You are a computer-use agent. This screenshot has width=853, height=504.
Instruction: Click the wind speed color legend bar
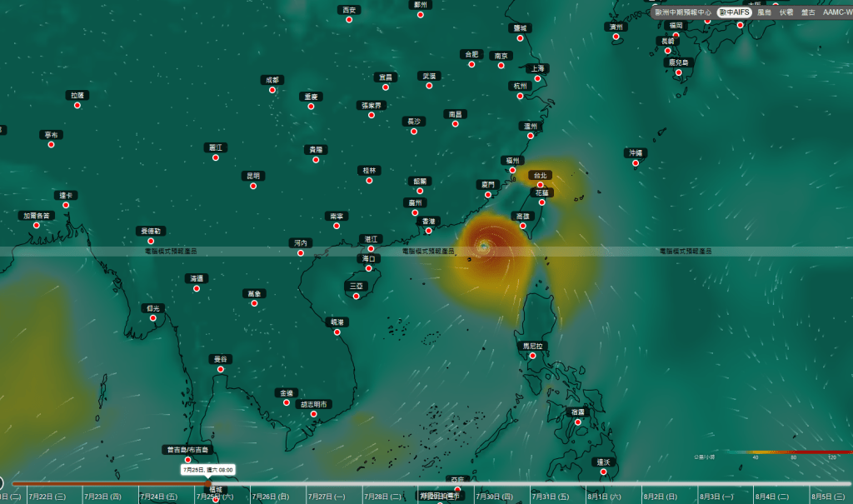789,452
